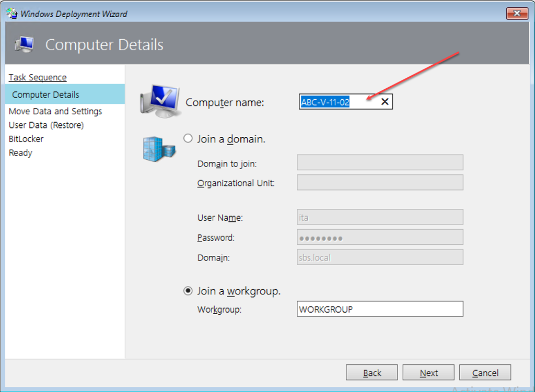Jump to the Ready step
The image size is (535, 392).
coord(20,153)
